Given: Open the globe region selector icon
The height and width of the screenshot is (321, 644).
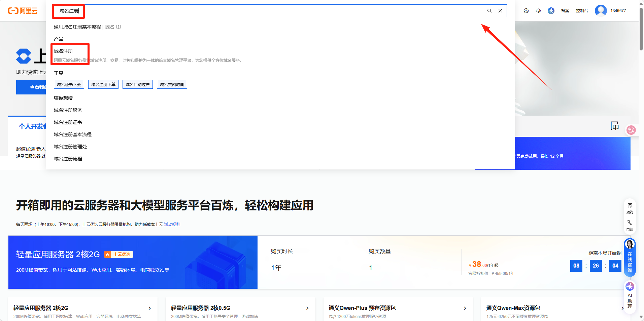Looking at the screenshot, I should [526, 11].
